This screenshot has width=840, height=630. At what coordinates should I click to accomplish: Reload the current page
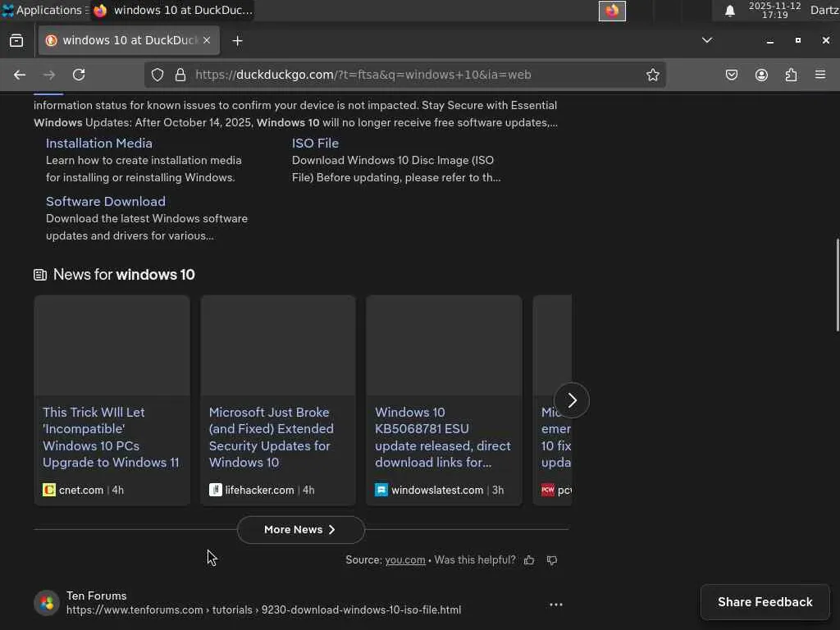(x=79, y=75)
